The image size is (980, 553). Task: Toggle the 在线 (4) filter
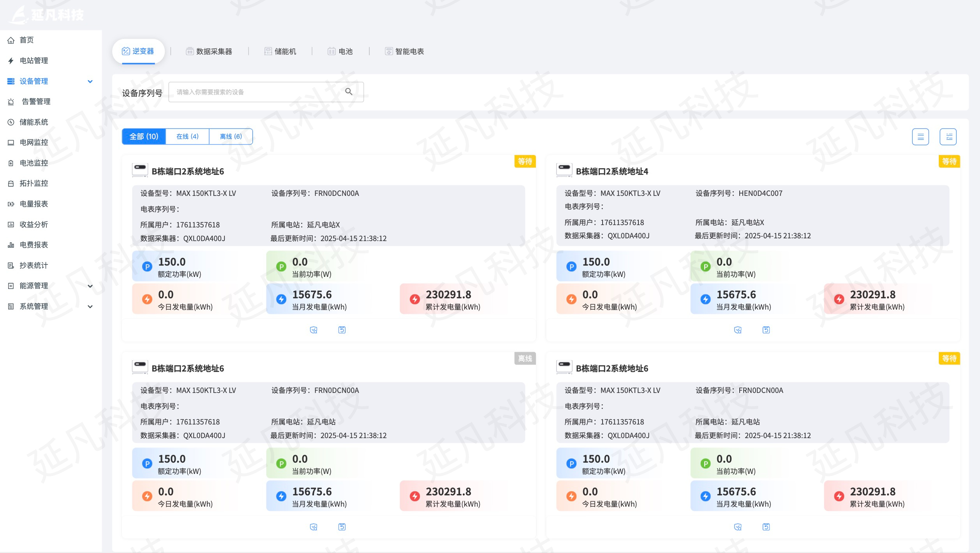[x=187, y=136]
